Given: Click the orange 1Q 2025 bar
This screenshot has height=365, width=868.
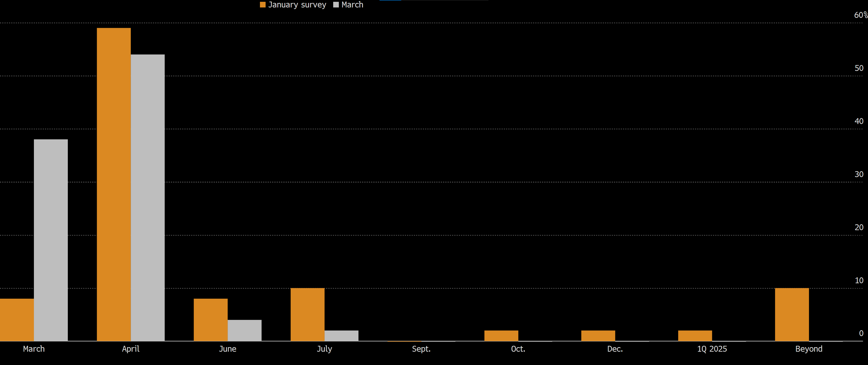Looking at the screenshot, I should 695,336.
